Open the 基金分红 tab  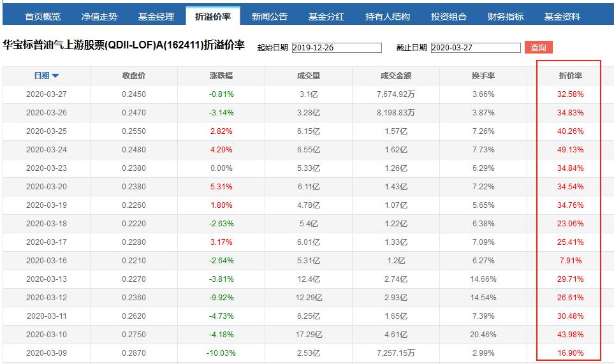coord(326,17)
